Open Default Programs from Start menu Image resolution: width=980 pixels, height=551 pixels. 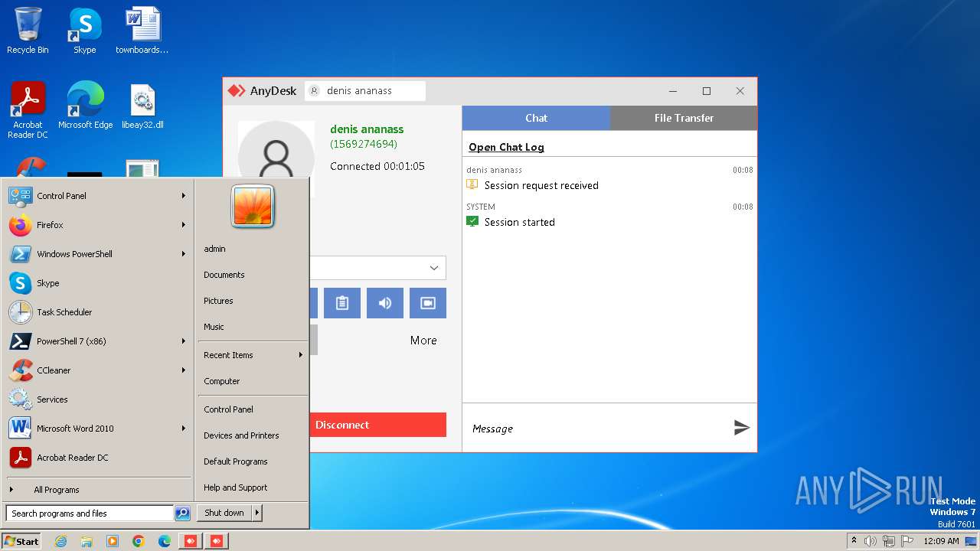click(x=235, y=461)
